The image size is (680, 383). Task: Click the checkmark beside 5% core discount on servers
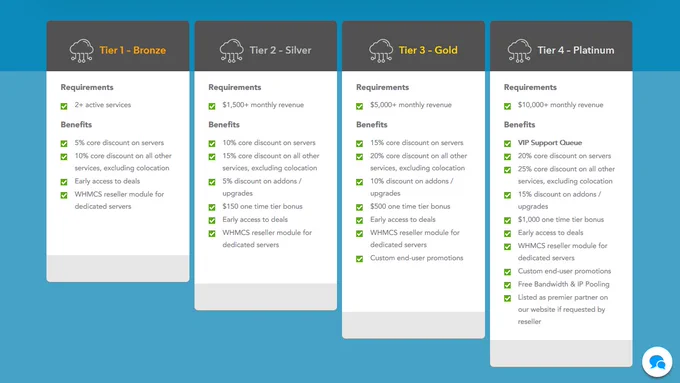pos(64,143)
